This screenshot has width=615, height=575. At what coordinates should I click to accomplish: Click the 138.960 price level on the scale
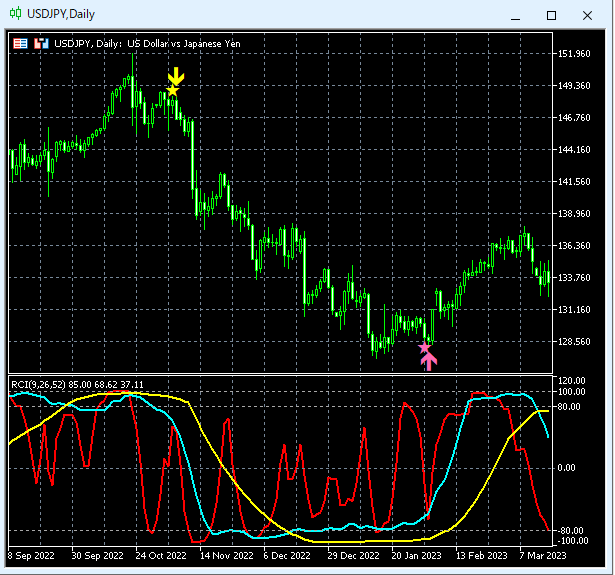[574, 214]
